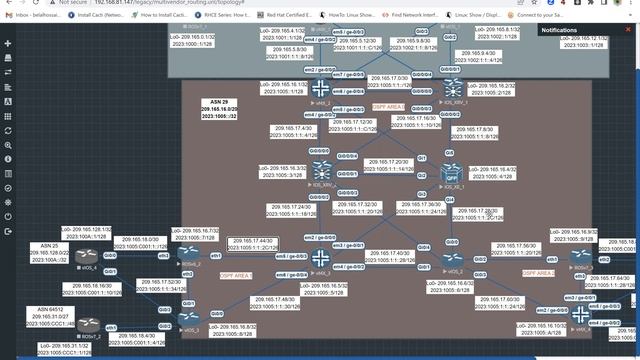Select the vIOS_2 router node icon

pos(452,259)
